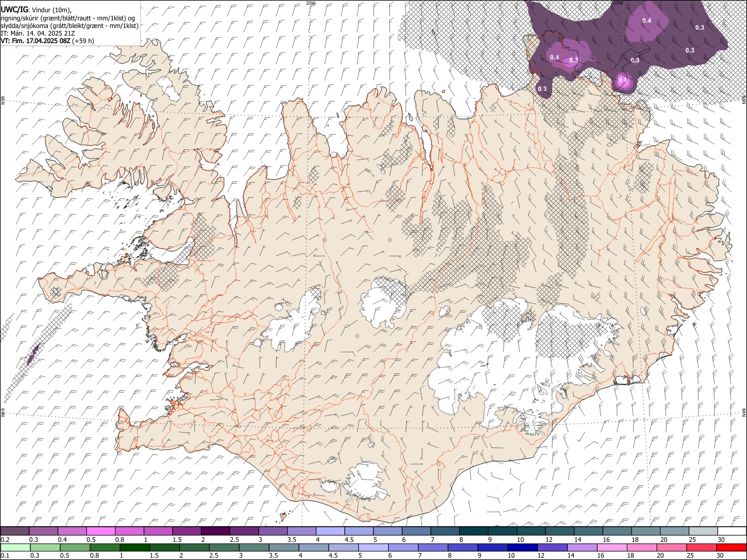Viewport: 747px width, 560px height.
Task: Pick the upper legend swatch between 0.4 and 0.5
Action: click(72, 531)
